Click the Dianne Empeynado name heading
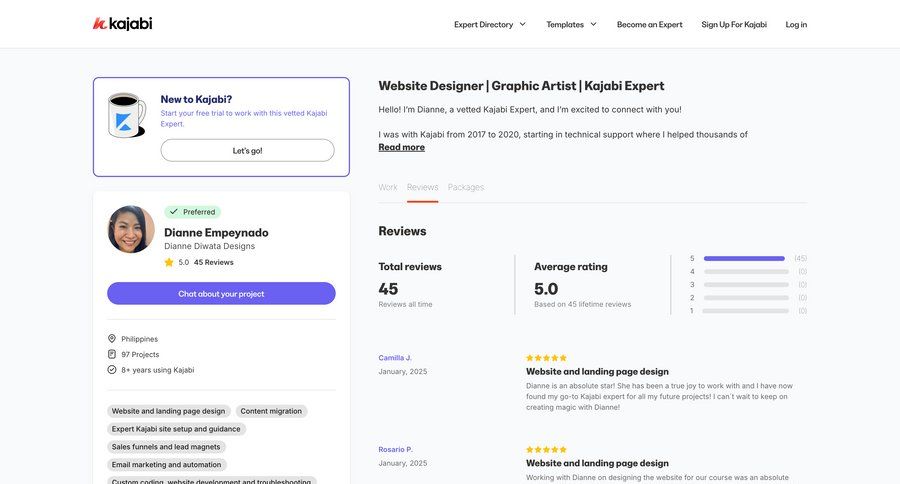The width and height of the screenshot is (900, 484). pos(216,233)
